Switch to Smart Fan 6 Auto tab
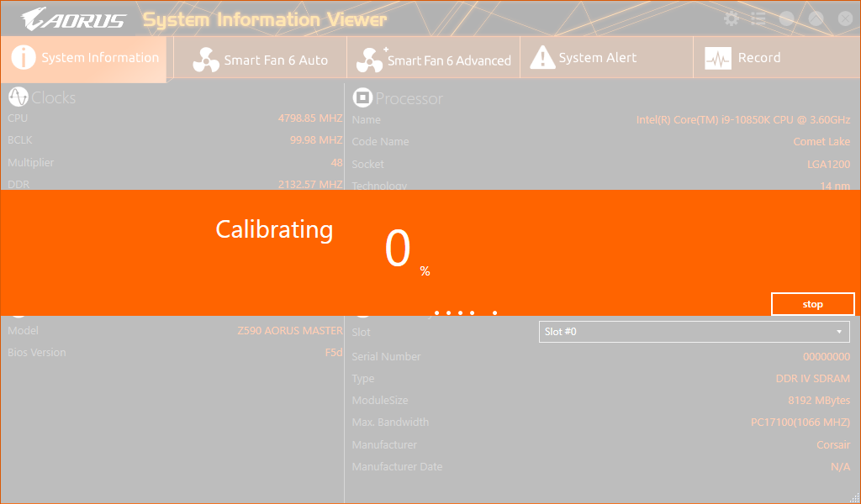861x504 pixels. point(261,58)
